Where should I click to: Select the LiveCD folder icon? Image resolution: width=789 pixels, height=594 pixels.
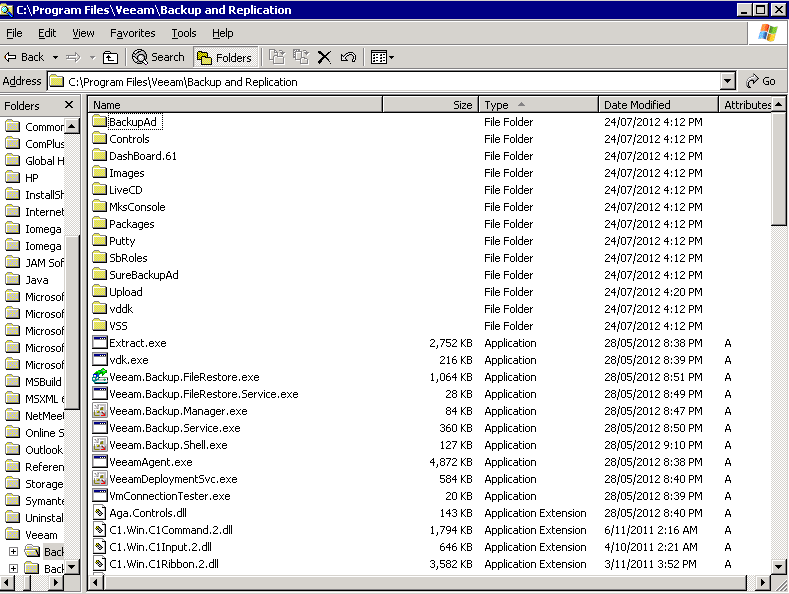click(x=100, y=190)
